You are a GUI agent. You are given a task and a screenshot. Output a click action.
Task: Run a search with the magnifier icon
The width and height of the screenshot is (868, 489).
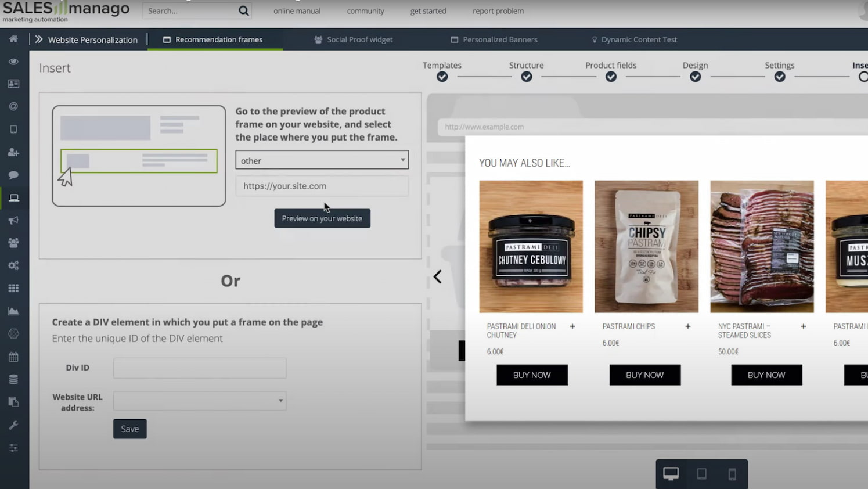(243, 10)
